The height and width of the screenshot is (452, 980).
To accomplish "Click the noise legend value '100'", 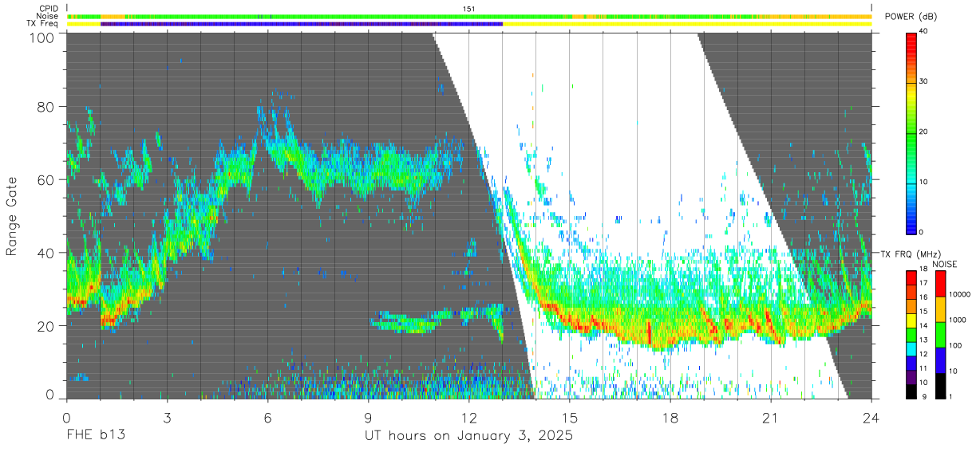I will click(x=954, y=346).
